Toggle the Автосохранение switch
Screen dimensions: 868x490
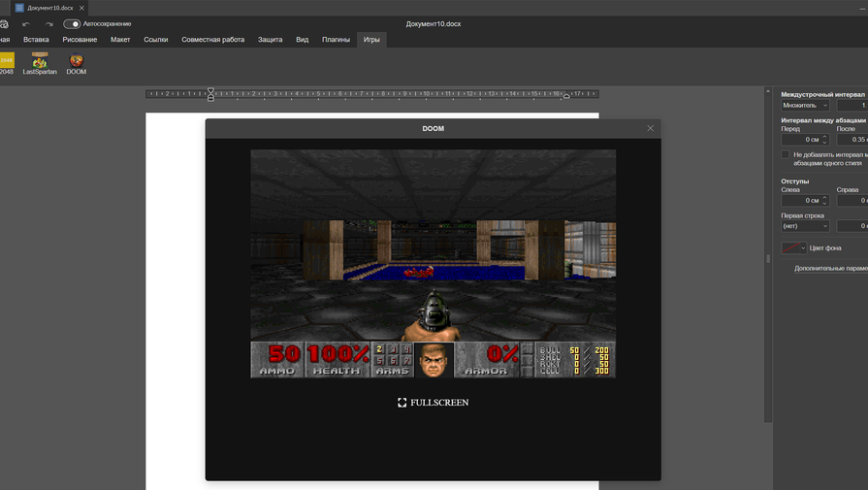tap(72, 24)
